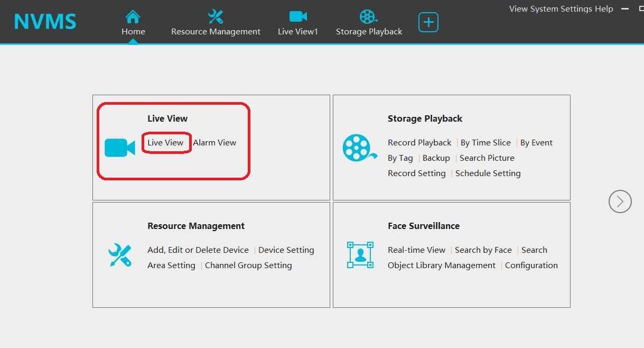
Task: Expand to next page using right arrow
Action: pyautogui.click(x=620, y=202)
